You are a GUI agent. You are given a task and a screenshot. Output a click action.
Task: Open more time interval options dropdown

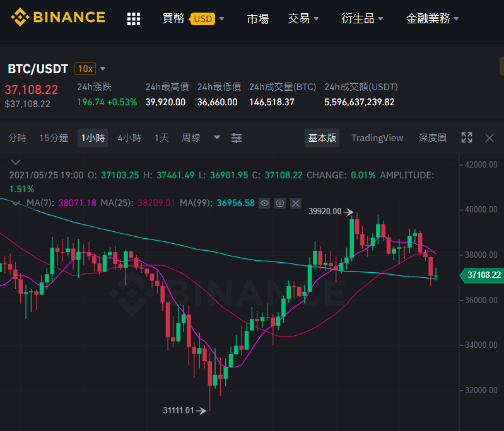pos(217,137)
